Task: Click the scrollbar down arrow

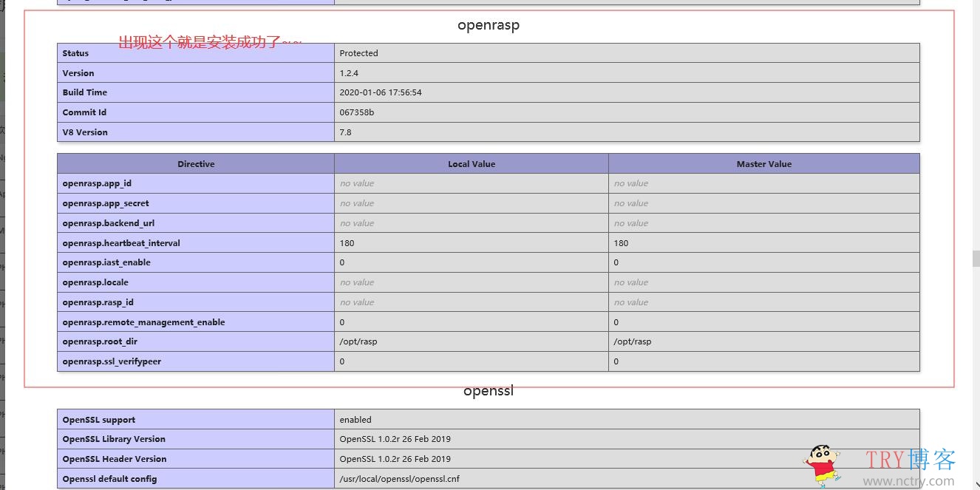Action: [976, 484]
